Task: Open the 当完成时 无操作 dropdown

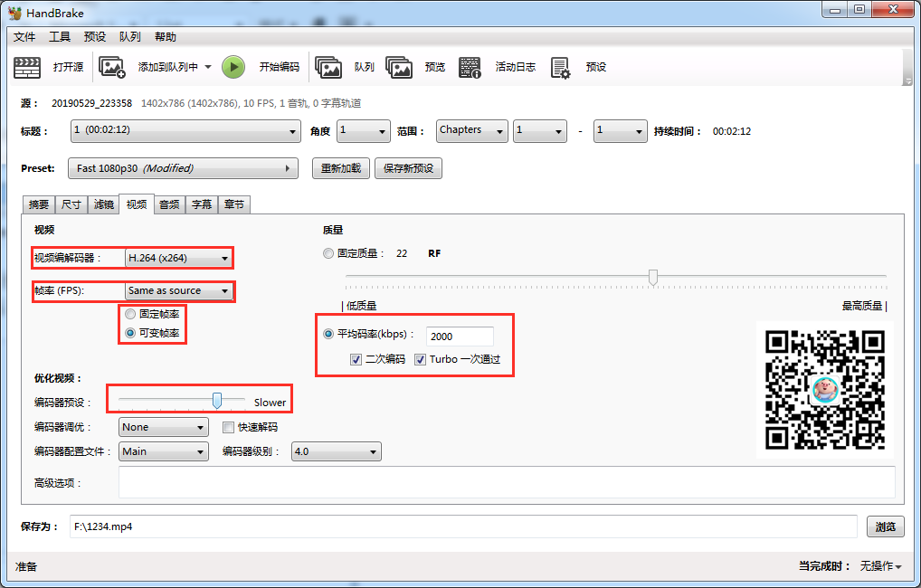Action: (880, 566)
